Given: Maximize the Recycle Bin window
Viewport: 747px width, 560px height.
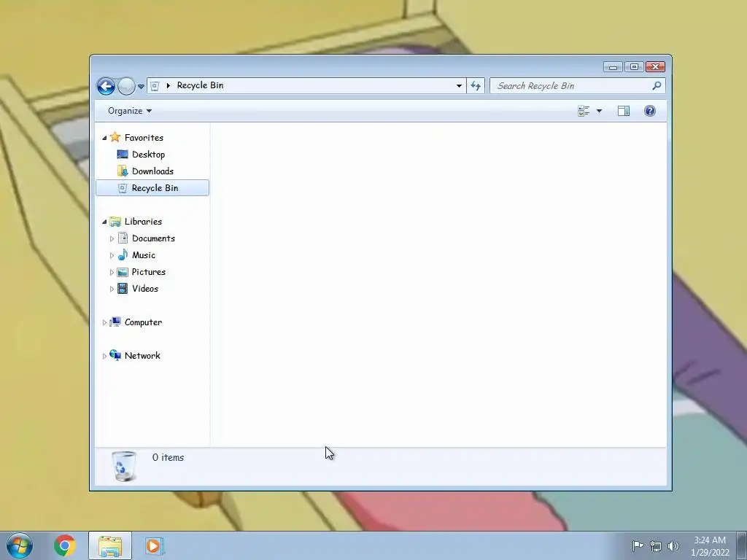Looking at the screenshot, I should pos(634,66).
